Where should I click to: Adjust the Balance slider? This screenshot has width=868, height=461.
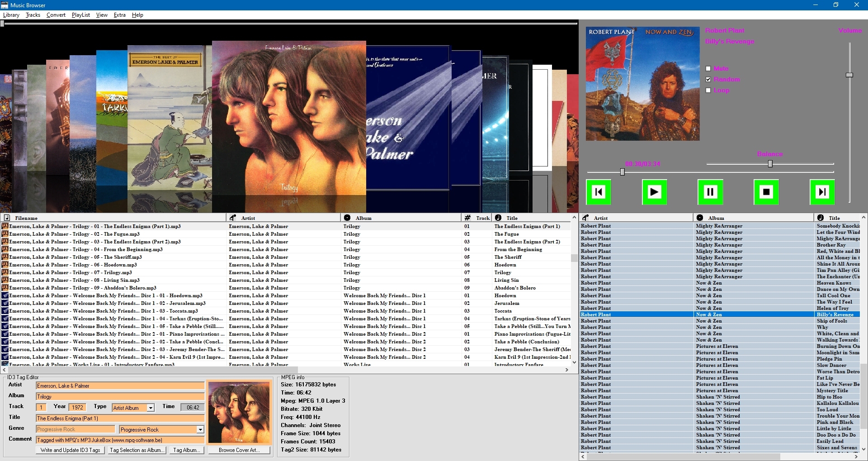click(x=770, y=164)
